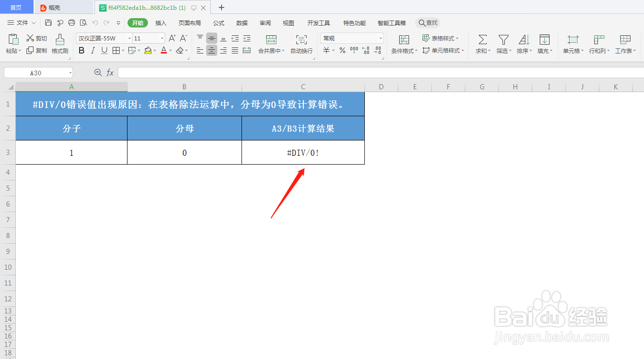
Task: Click the Merge and Center (合并居中) icon
Action: tap(271, 40)
